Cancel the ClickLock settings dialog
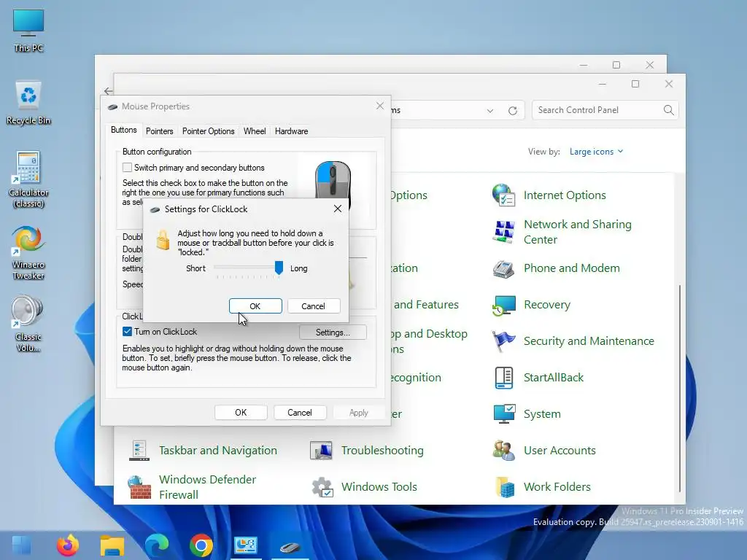Screen dimensions: 747x560 (314, 306)
